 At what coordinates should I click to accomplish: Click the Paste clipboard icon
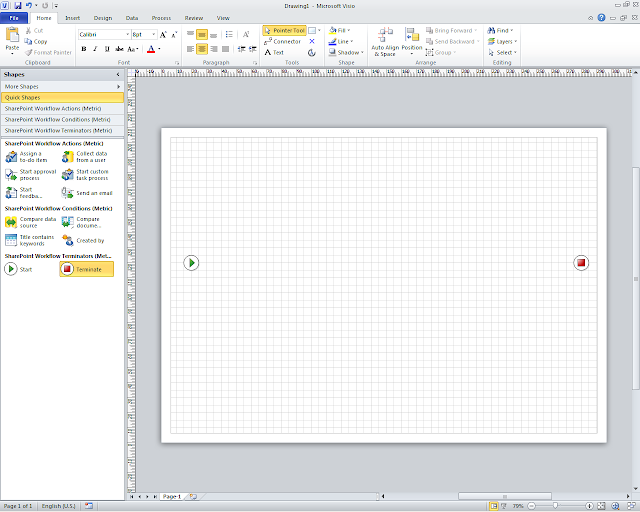pyautogui.click(x=12, y=35)
